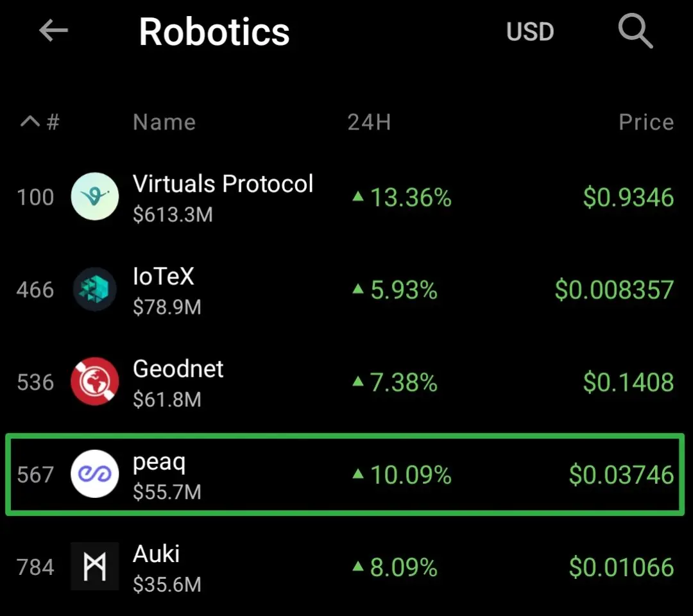This screenshot has width=693, height=616.
Task: Open Auki coin name link
Action: (156, 554)
